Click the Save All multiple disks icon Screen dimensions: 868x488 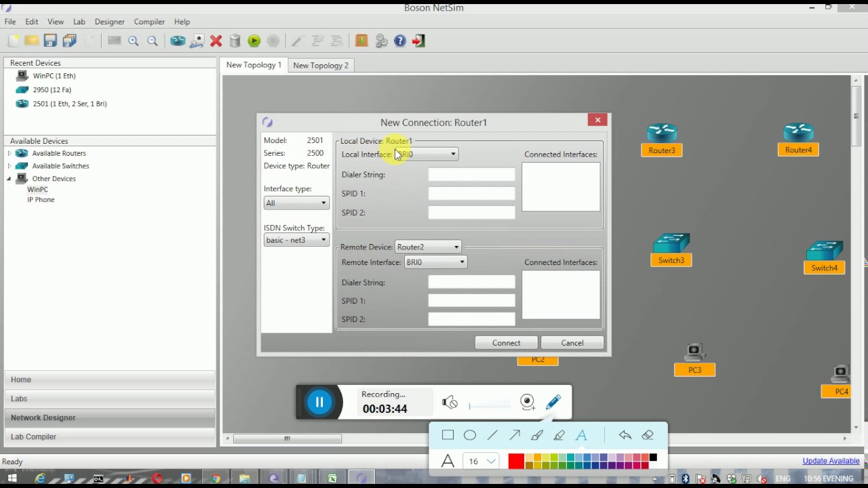tap(69, 41)
